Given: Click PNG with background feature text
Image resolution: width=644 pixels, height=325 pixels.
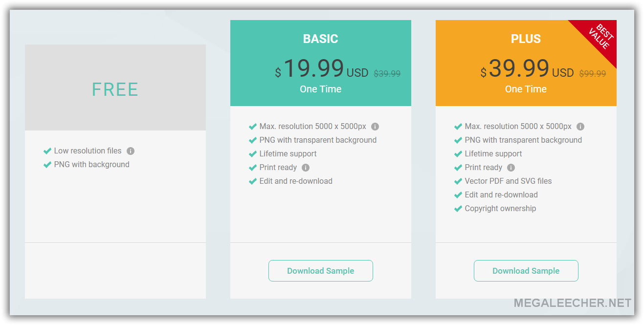Looking at the screenshot, I should [92, 165].
